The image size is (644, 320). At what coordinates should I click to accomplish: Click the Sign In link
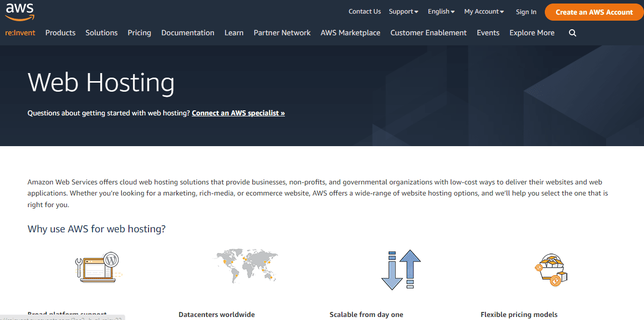point(526,12)
